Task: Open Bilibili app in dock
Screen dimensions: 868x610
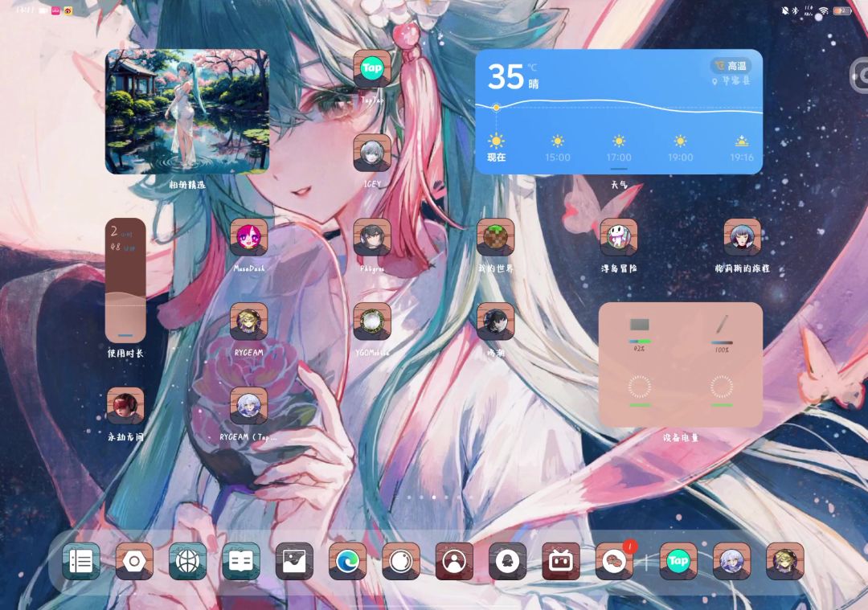Action: (x=561, y=561)
